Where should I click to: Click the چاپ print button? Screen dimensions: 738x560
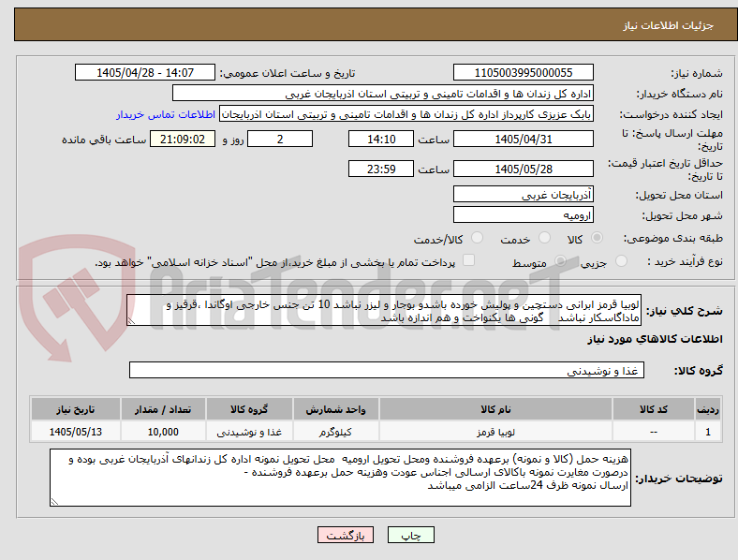[x=411, y=535]
